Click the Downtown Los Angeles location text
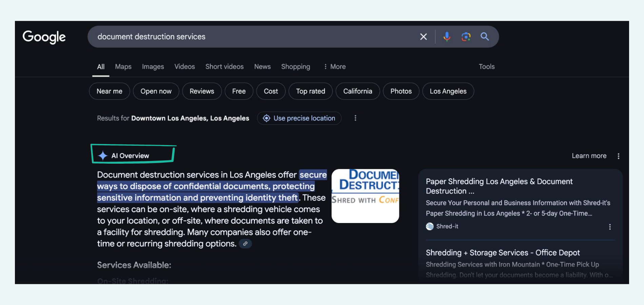 point(190,118)
